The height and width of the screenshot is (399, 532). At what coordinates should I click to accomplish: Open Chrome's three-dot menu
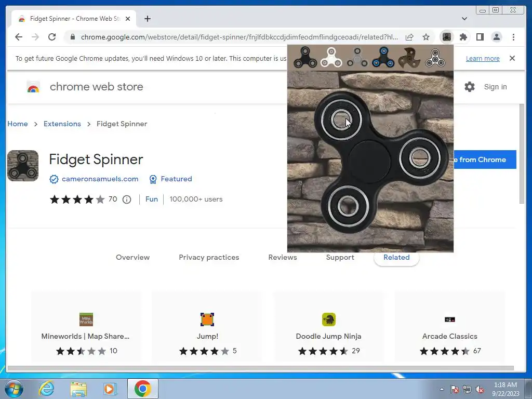pos(513,37)
